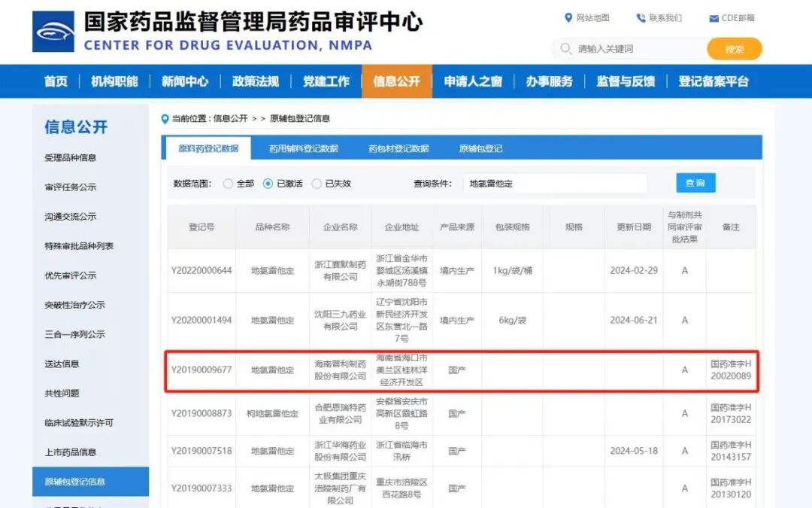
Task: Switch to the 药包材登记数据 tab
Action: tap(398, 148)
